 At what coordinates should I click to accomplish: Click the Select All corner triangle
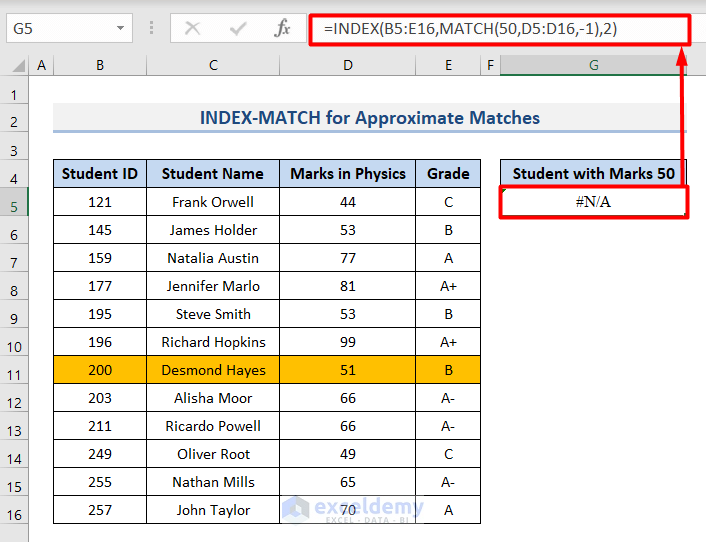tap(17, 66)
